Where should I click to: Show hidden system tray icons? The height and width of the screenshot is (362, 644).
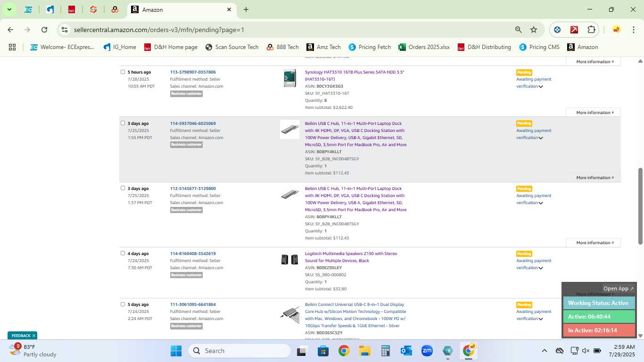point(544,351)
